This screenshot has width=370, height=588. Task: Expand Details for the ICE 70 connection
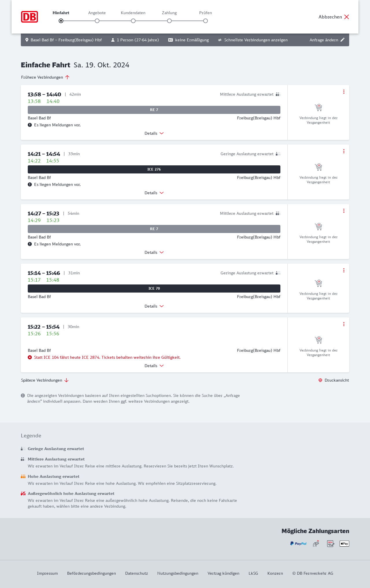tap(154, 306)
